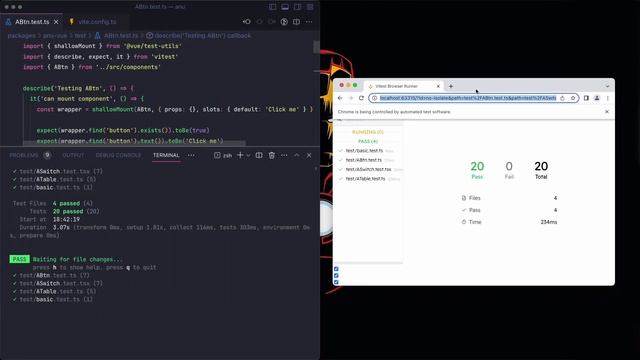Split the terminal
640x360 pixels.
click(259, 155)
